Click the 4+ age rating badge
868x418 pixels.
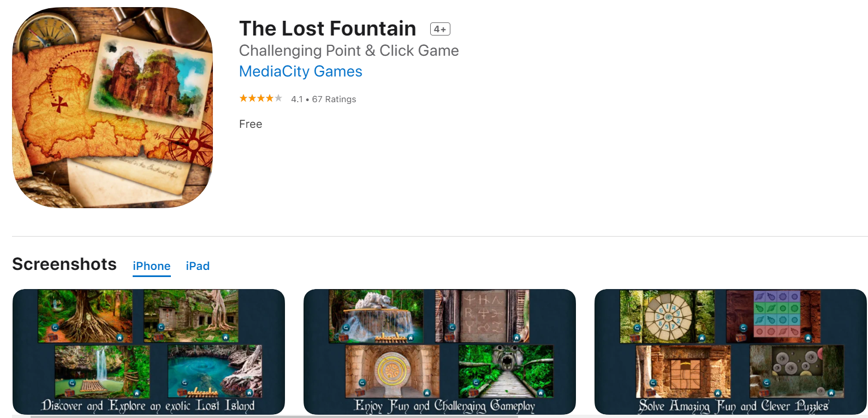pyautogui.click(x=440, y=29)
